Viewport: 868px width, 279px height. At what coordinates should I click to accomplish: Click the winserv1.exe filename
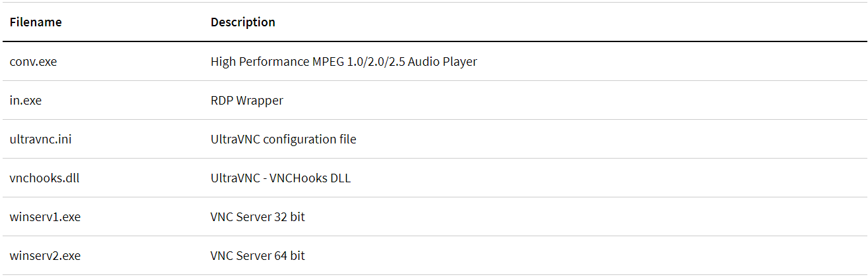[x=45, y=216]
